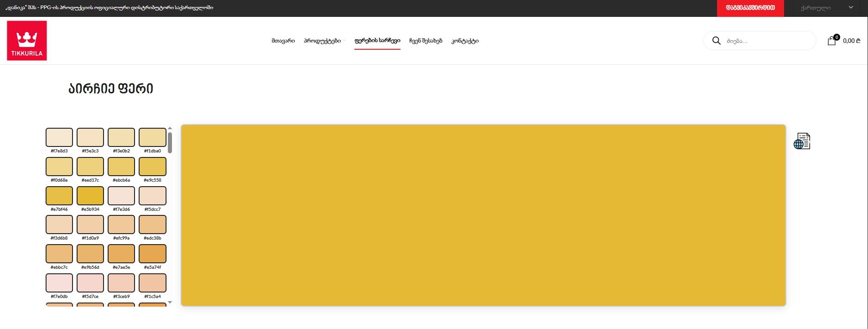
Task: Click the Tikkurila logo
Action: 27,41
